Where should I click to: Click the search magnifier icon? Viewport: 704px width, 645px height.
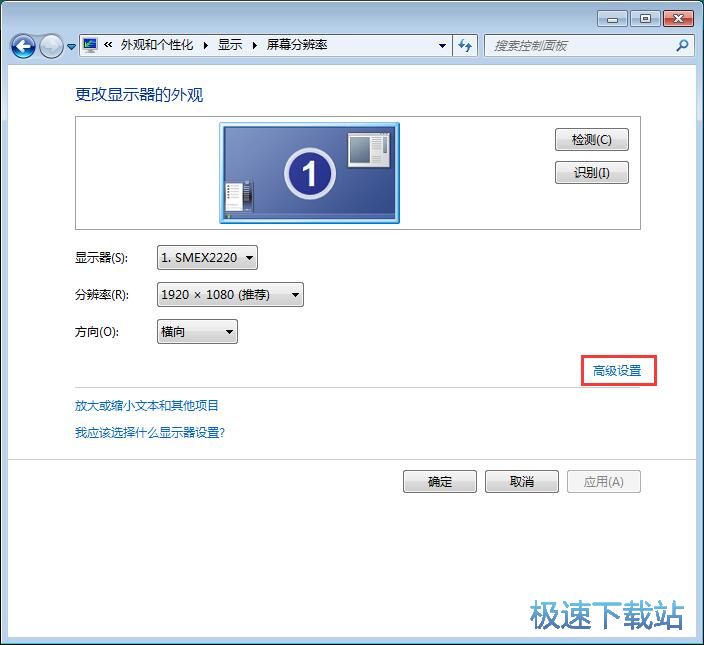tap(682, 45)
